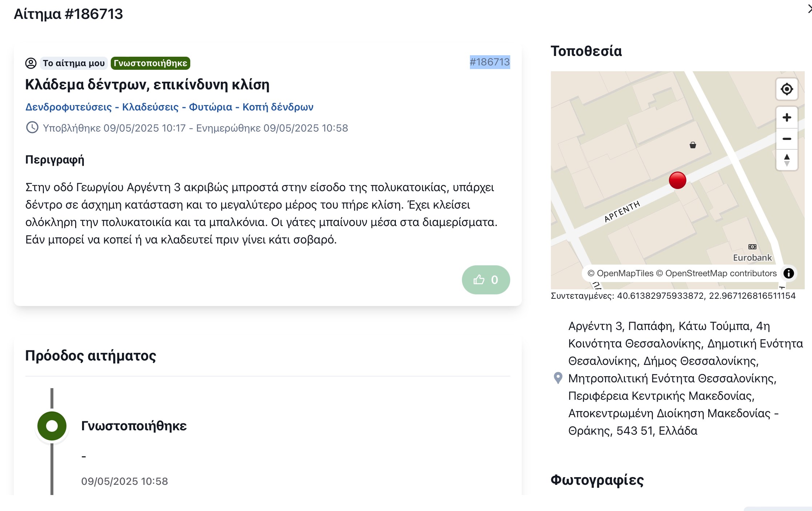The image size is (812, 511).
Task: Click the Γνωστοποιήθηκε status badge
Action: [x=150, y=63]
